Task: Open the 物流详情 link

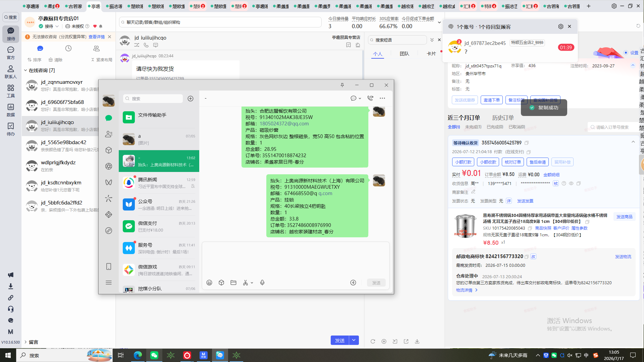Action: (x=467, y=290)
